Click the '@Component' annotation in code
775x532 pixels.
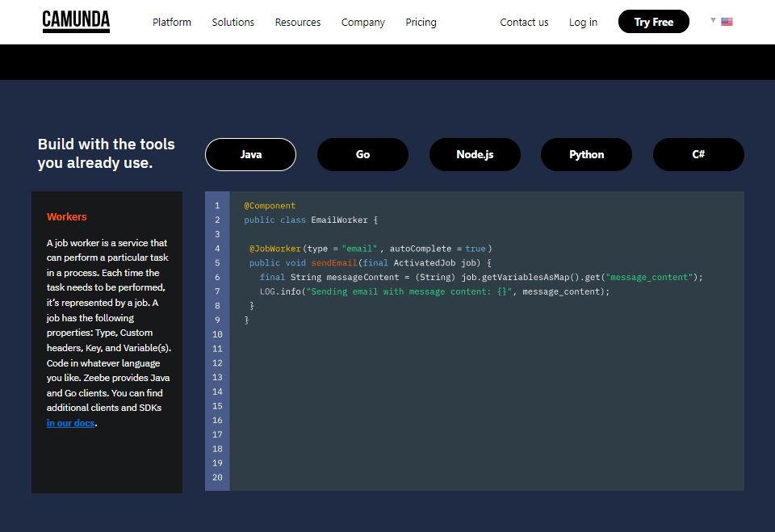coord(270,206)
